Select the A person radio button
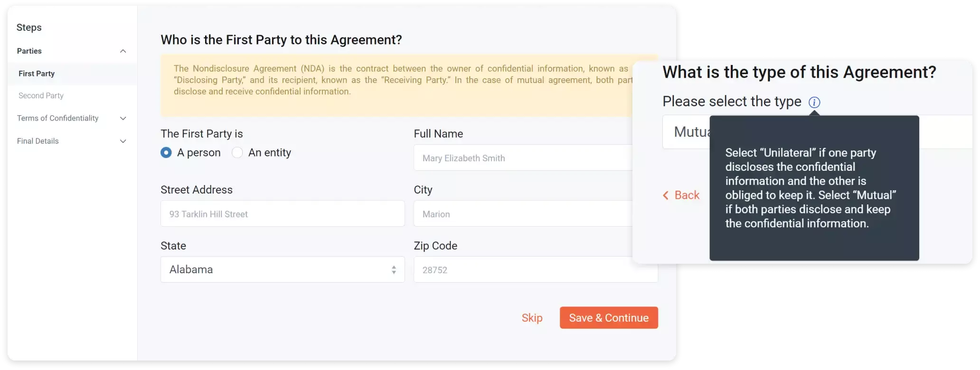The width and height of the screenshot is (980, 370). pyautogui.click(x=166, y=153)
